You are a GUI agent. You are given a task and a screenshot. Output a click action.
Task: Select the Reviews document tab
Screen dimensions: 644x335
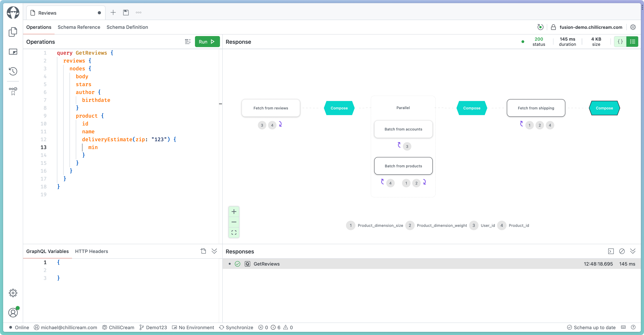(66, 13)
